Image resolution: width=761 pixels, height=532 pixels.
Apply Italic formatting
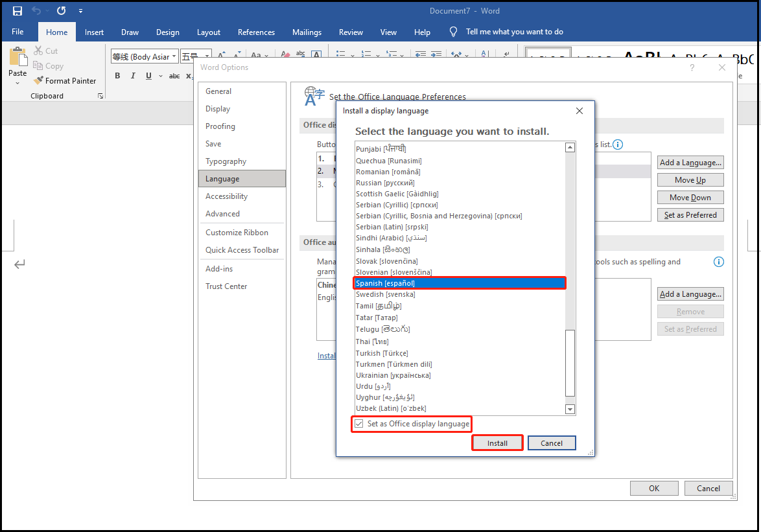point(132,75)
